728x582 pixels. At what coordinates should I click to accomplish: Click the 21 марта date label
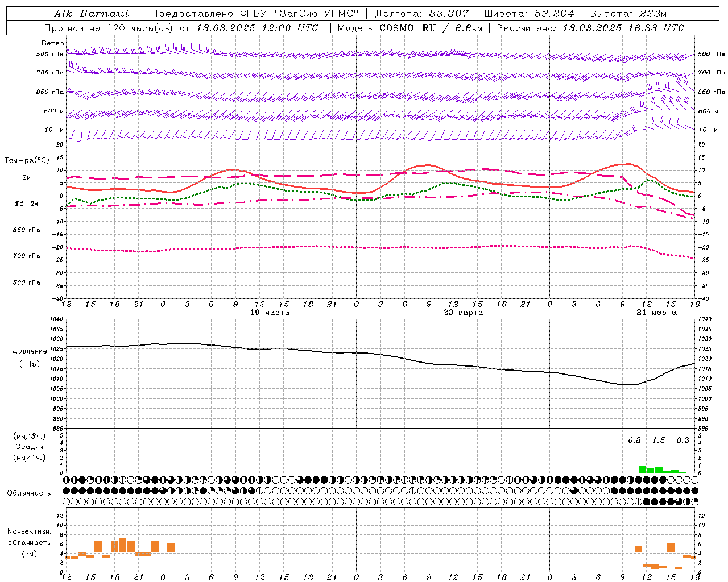tap(656, 313)
